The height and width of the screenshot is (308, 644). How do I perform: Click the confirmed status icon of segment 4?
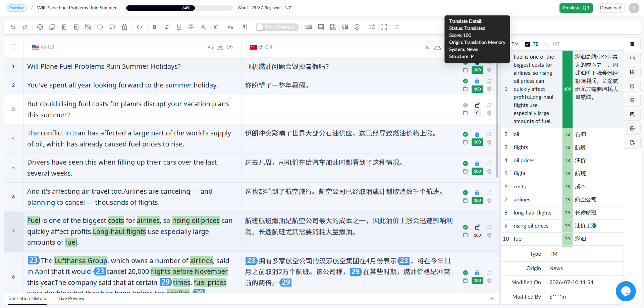click(465, 134)
